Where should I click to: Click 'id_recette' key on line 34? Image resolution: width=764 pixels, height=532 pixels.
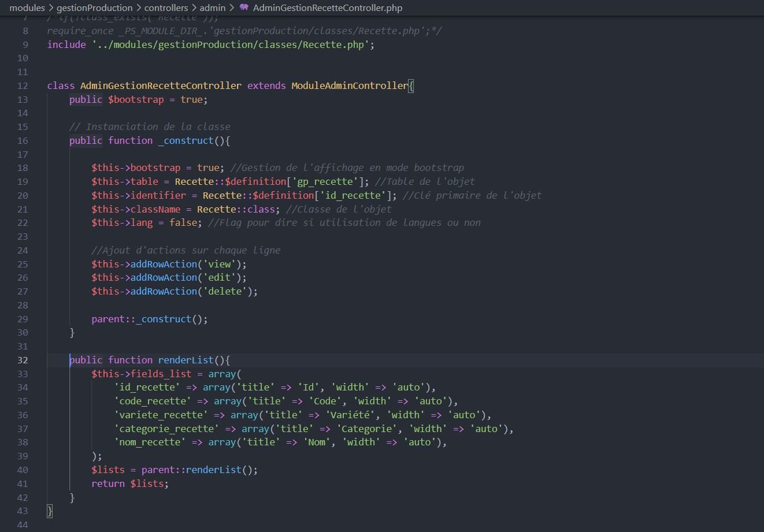click(x=147, y=387)
